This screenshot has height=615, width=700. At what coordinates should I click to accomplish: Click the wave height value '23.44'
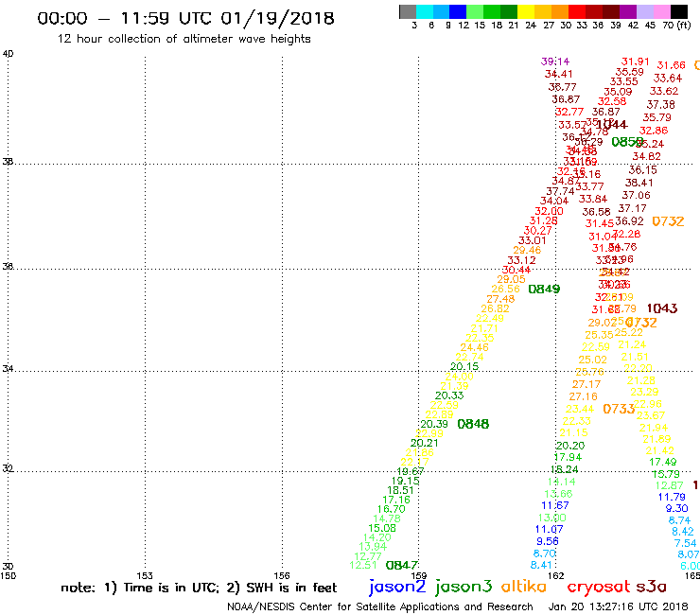coord(580,409)
